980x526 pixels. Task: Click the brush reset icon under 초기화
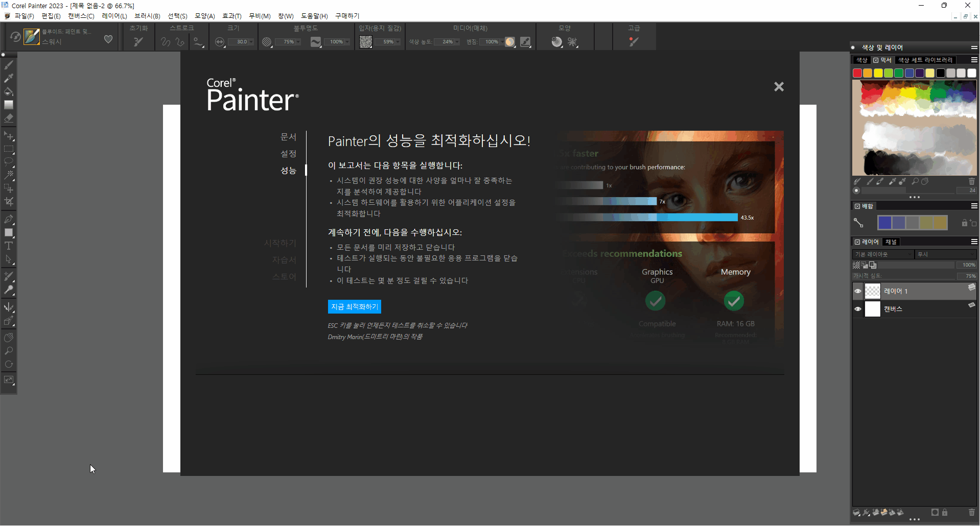point(138,42)
